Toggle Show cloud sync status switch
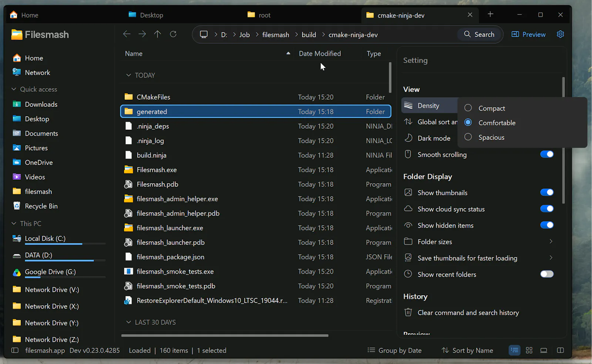This screenshot has height=364, width=592. [x=546, y=208]
